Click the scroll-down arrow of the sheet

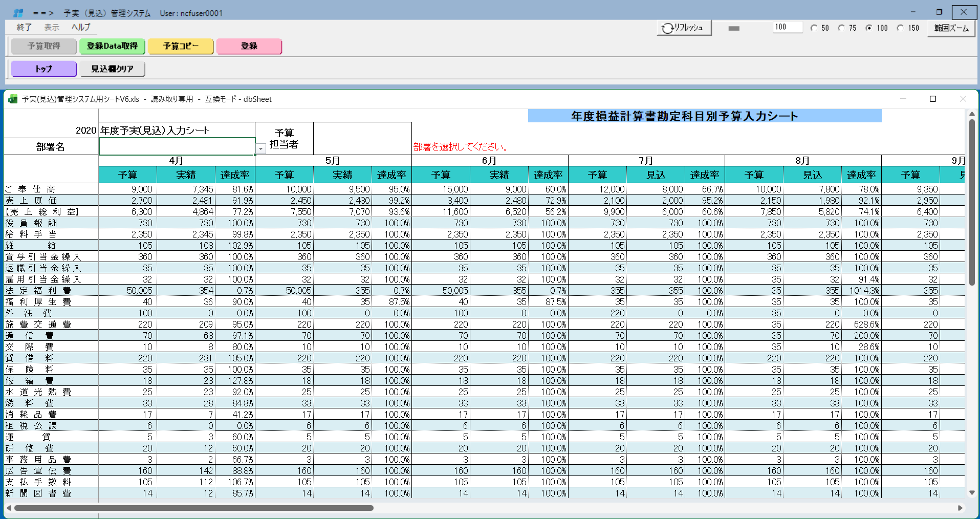click(x=972, y=492)
